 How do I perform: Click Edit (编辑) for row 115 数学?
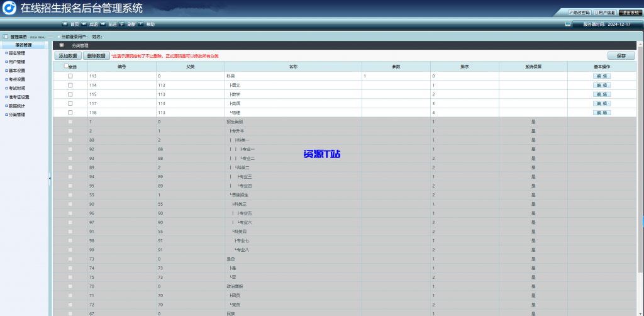pos(602,94)
